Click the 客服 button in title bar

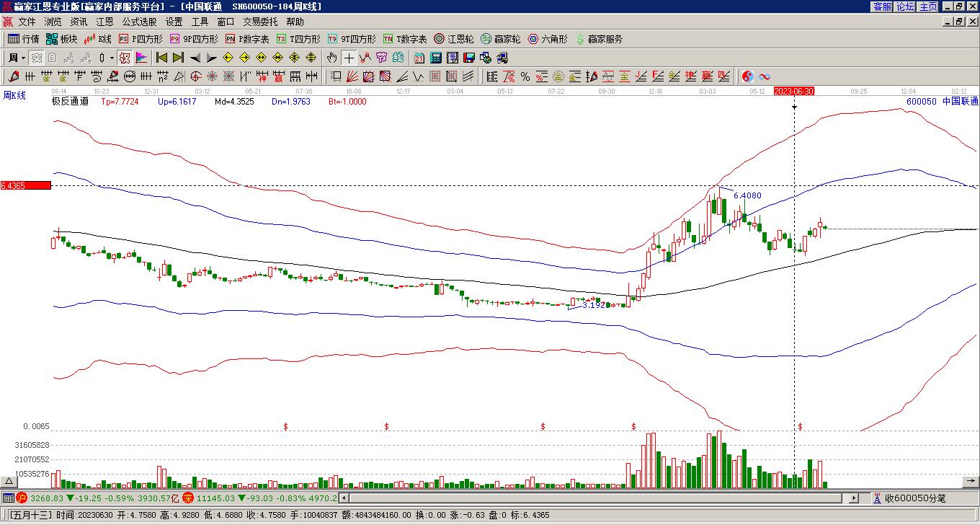pyautogui.click(x=882, y=6)
